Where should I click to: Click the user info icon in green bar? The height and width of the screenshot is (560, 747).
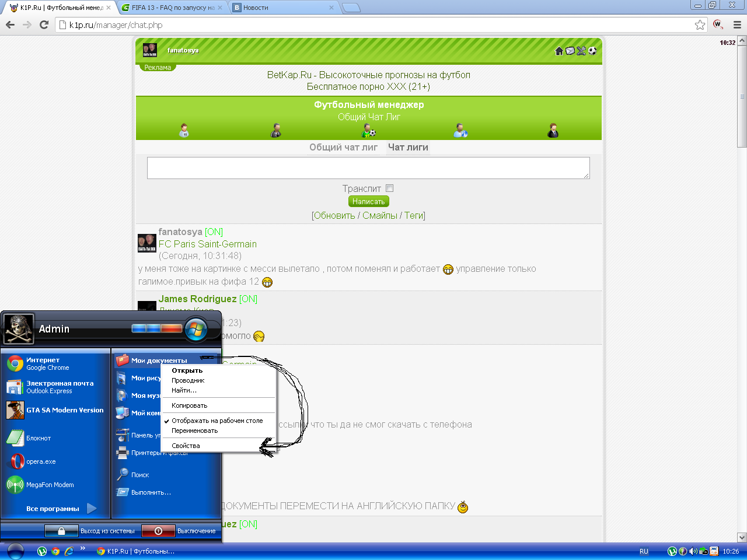pyautogui.click(x=460, y=131)
